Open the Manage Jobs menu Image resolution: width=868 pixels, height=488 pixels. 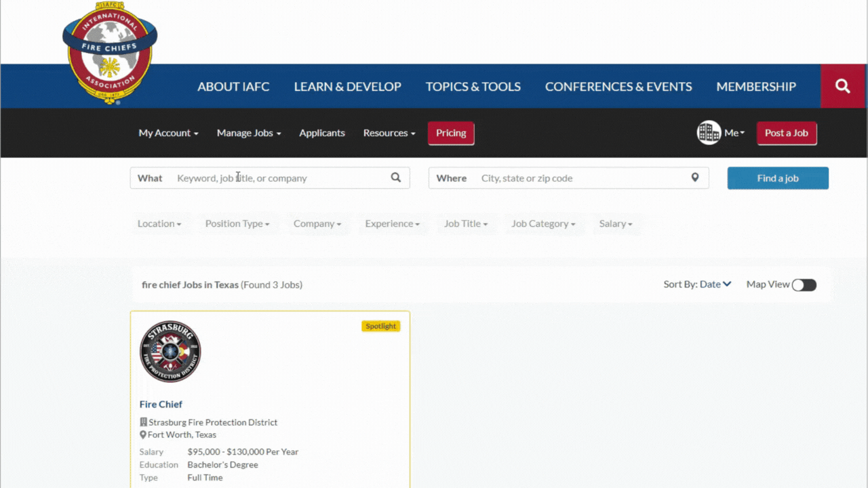coord(248,133)
